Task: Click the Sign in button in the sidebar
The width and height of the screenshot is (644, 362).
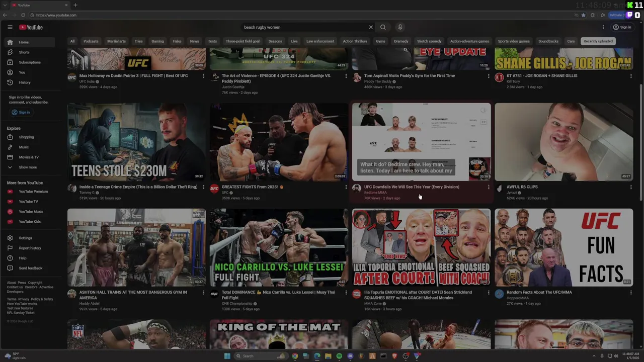Action: point(21,112)
